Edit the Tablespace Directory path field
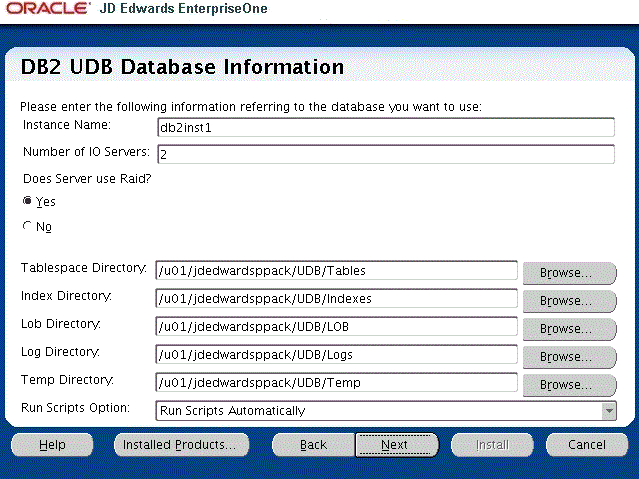The width and height of the screenshot is (639, 479). [337, 271]
